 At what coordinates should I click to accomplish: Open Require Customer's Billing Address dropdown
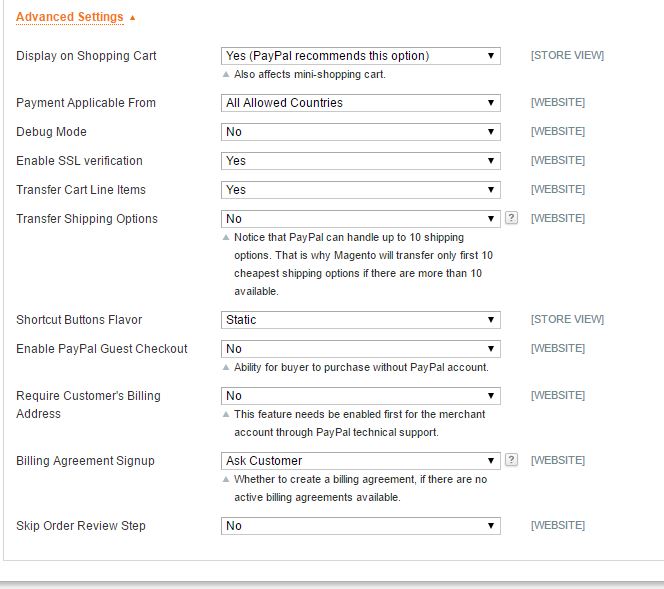[x=361, y=396]
